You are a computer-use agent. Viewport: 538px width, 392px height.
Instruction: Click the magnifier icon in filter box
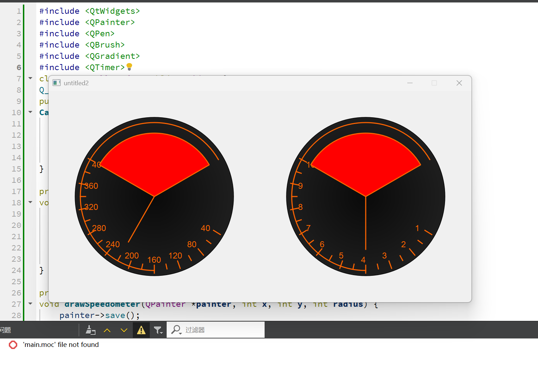tap(176, 330)
